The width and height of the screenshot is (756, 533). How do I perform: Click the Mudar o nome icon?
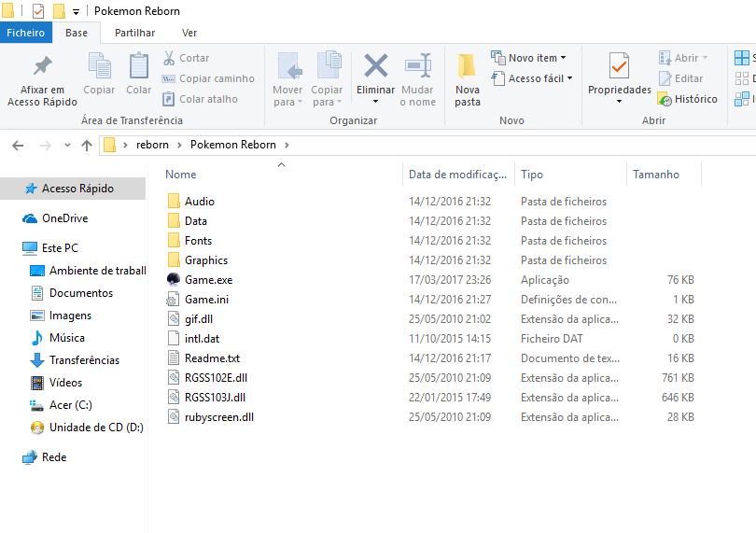coord(417,67)
